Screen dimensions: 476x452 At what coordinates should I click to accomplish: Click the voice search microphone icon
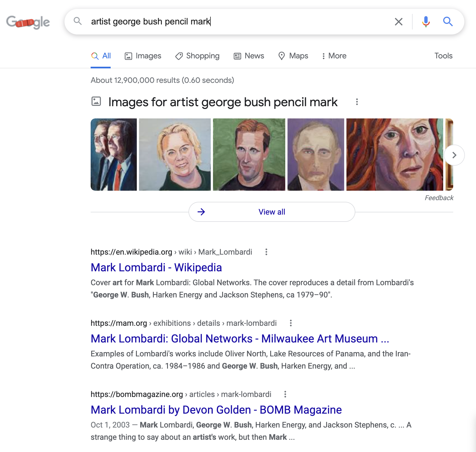(x=425, y=21)
